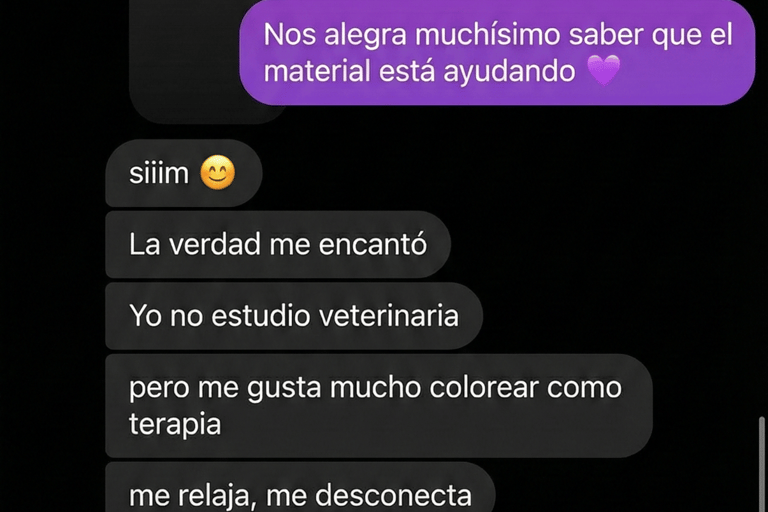Click the 'La verdad me encantó' message

tap(278, 244)
